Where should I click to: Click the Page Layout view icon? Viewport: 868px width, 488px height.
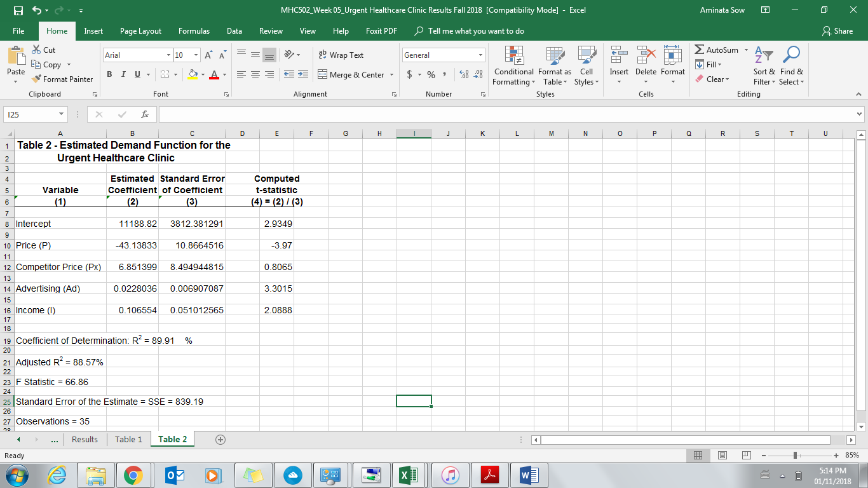tap(722, 456)
